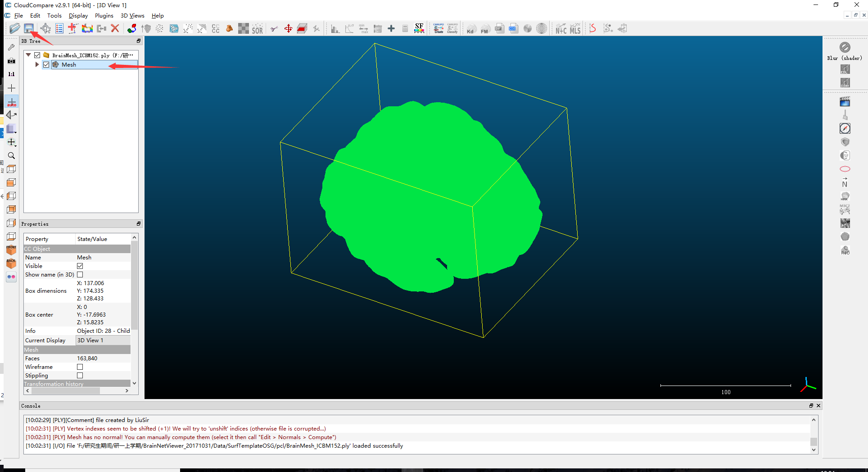This screenshot has width=868, height=472.
Task: Enable the Show name (in 3D) checkbox
Action: (x=80, y=274)
